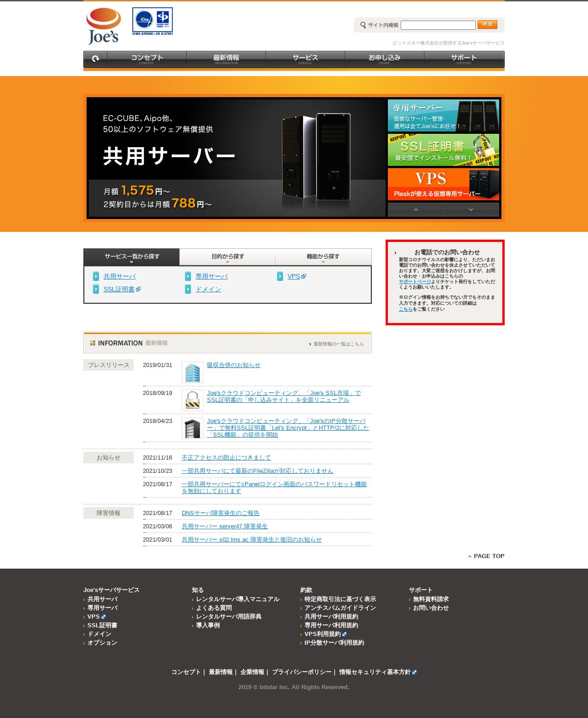Select the サービス一覧から探す tab
The height and width of the screenshot is (718, 588).
131,257
